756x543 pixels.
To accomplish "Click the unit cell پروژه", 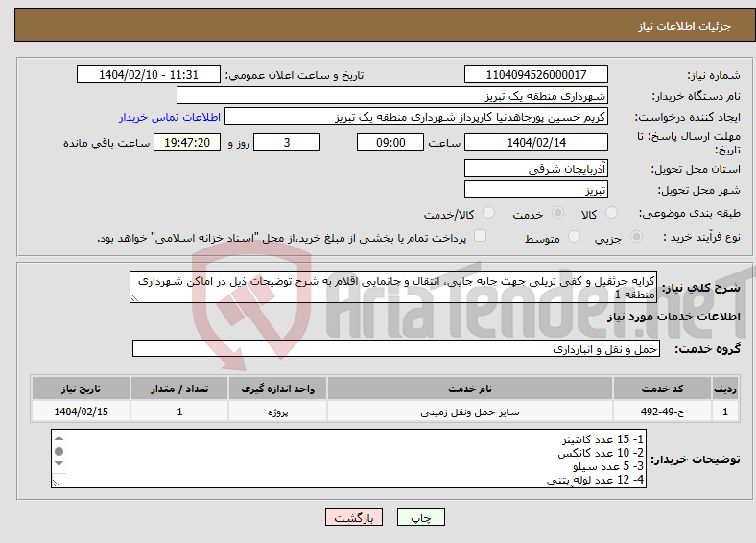I will coord(277,412).
